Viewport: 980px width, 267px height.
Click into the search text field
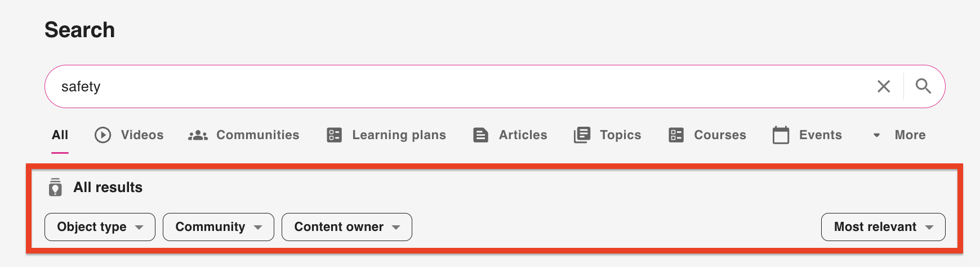tap(451, 86)
